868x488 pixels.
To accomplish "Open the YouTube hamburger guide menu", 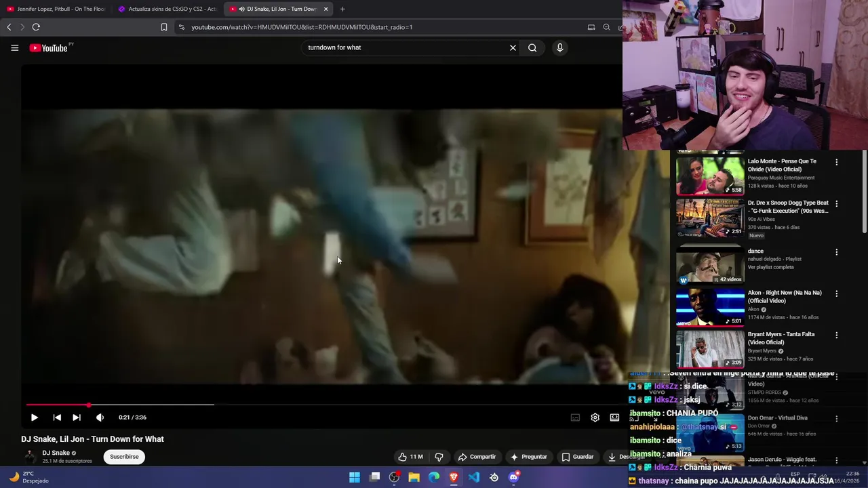I will pyautogui.click(x=14, y=47).
